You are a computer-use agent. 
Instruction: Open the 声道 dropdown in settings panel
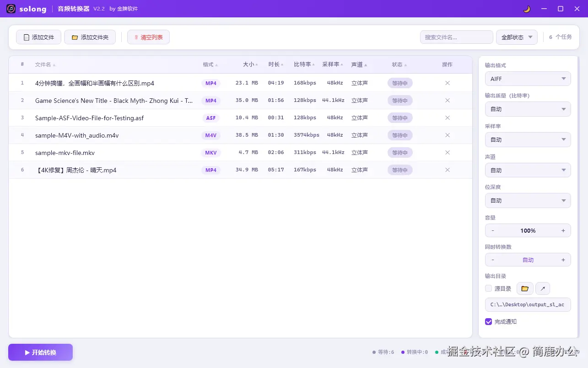pyautogui.click(x=528, y=170)
